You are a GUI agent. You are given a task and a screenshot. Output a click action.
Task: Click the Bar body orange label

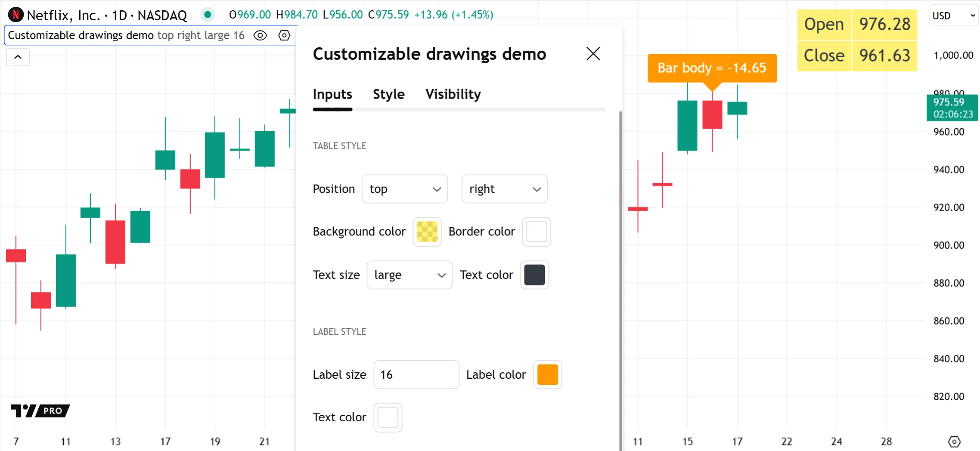712,68
